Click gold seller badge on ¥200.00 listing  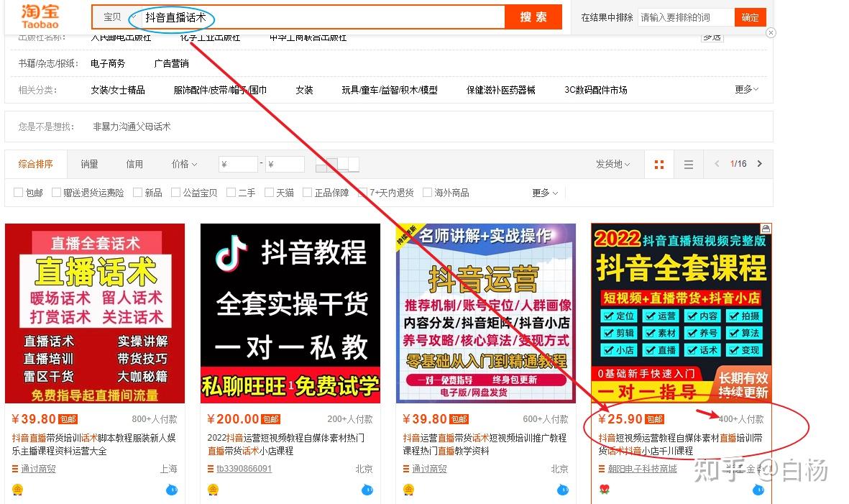(x=214, y=490)
